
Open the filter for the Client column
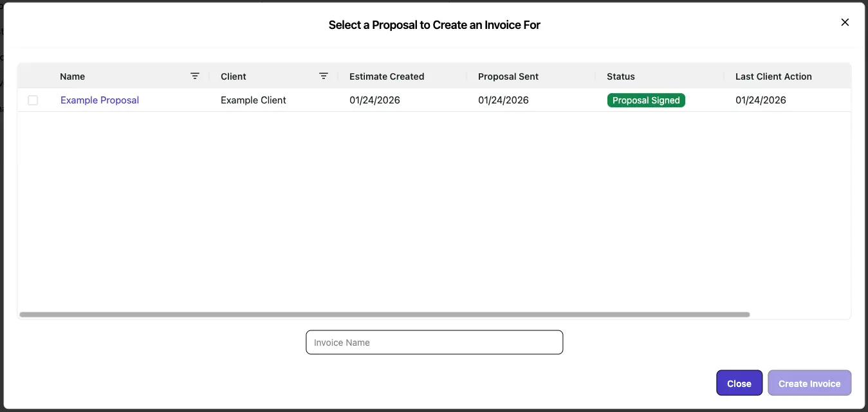324,76
